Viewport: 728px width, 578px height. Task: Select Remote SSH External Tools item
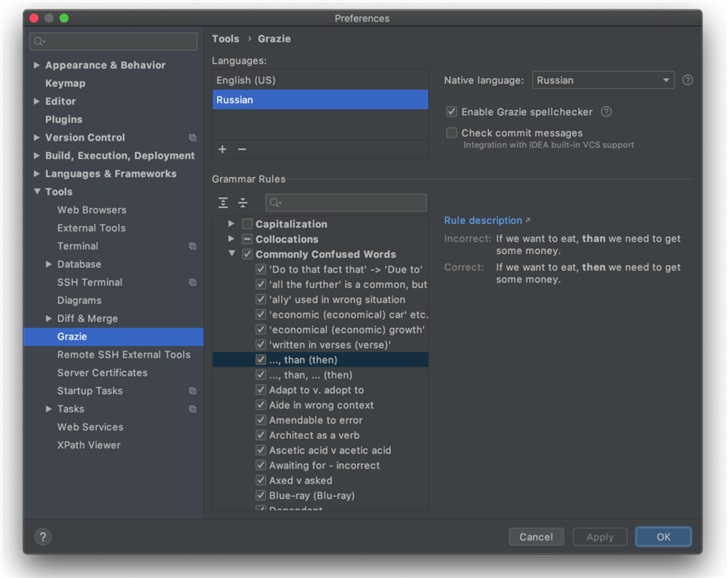(124, 355)
